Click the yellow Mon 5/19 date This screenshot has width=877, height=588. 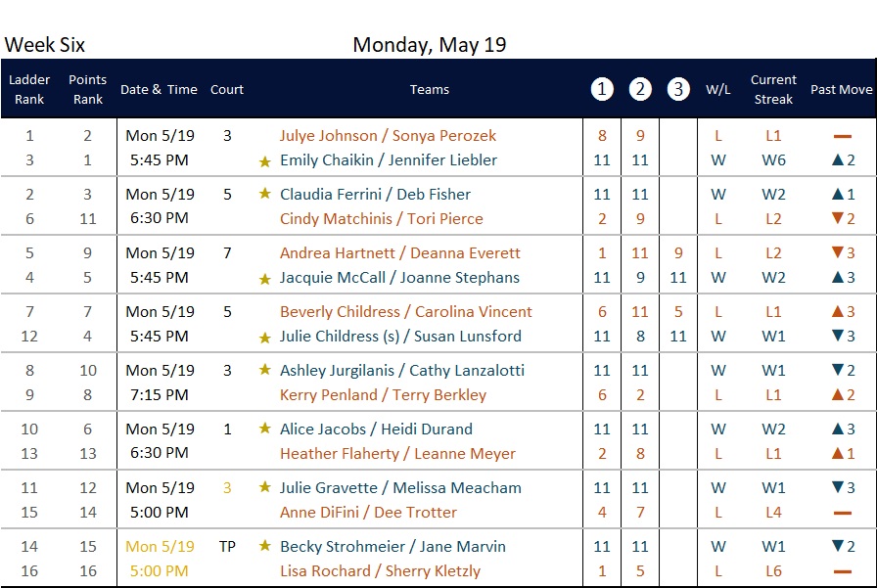[160, 546]
